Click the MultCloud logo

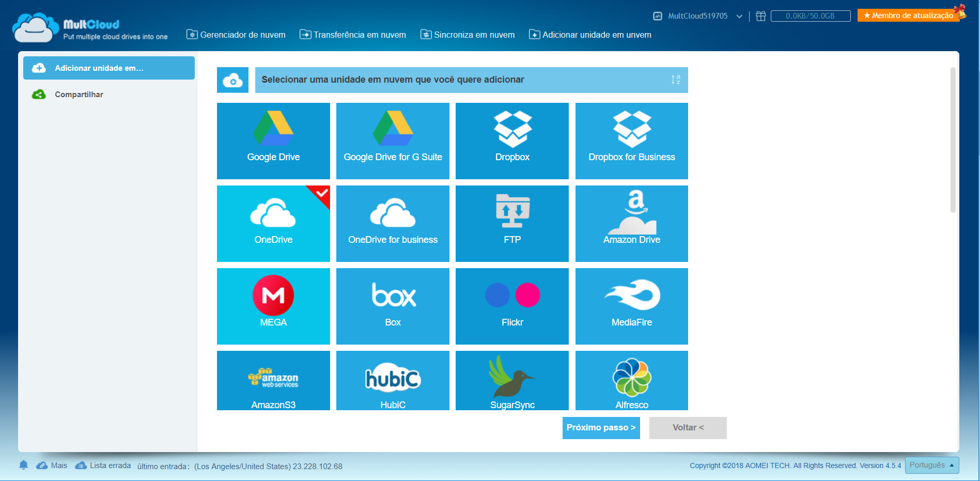click(x=90, y=28)
